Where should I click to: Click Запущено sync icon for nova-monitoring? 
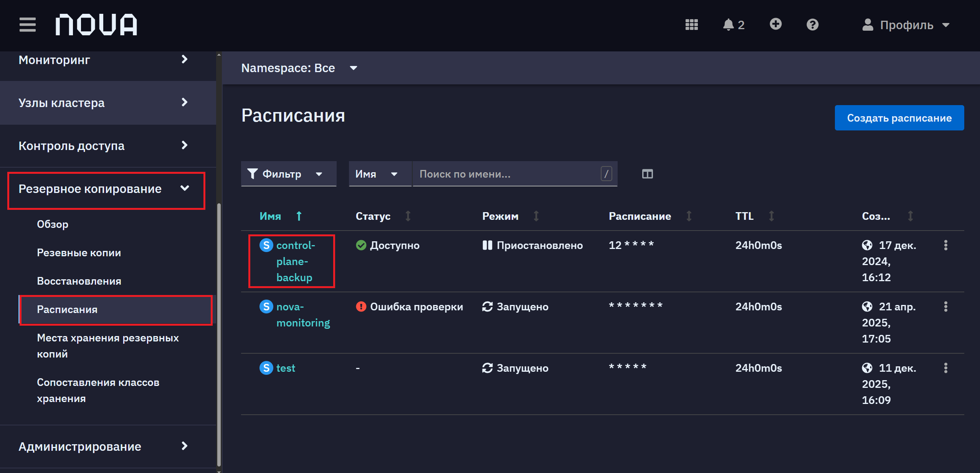(487, 307)
